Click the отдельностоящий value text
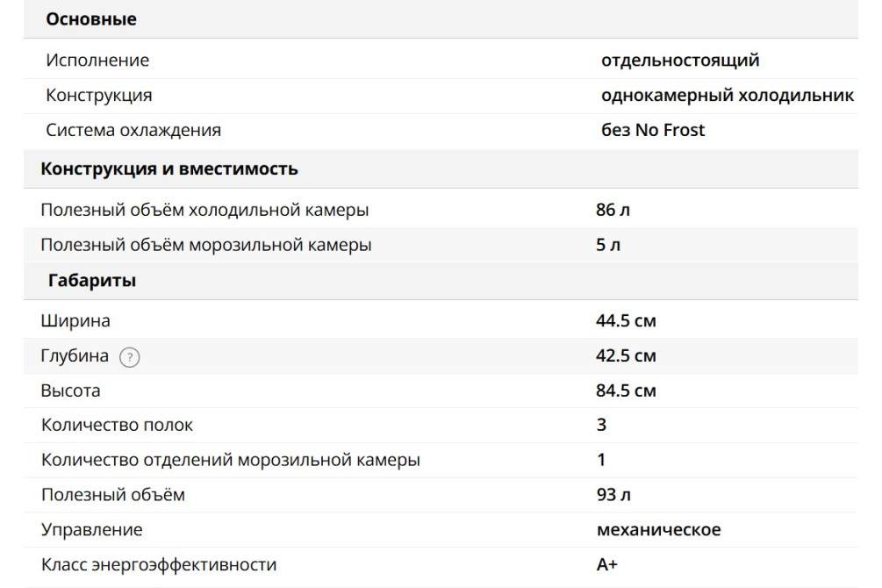This screenshot has height=588, width=882. point(680,61)
